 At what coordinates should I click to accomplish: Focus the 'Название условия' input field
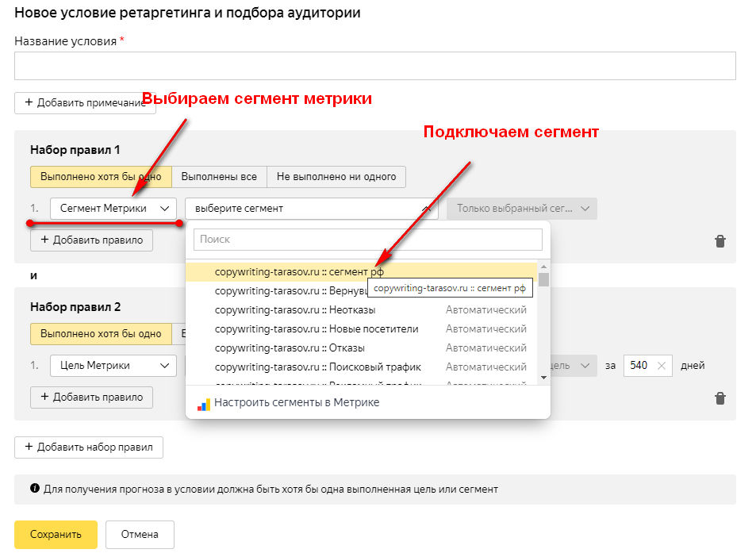click(375, 66)
